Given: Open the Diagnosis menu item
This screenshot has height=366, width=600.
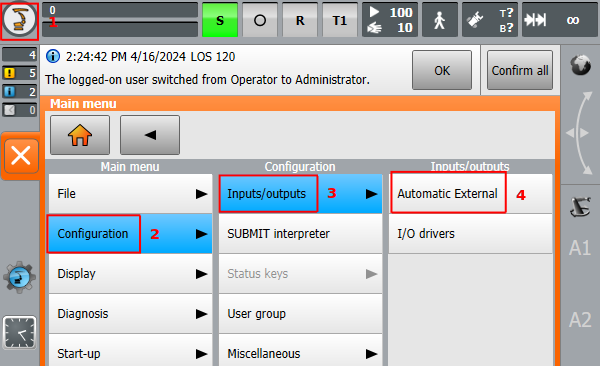Looking at the screenshot, I should (130, 314).
